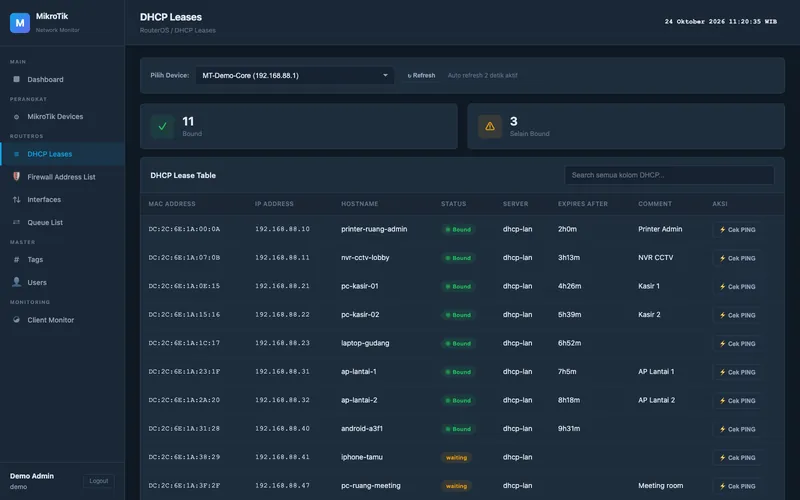Click the waiting badge for iphone-tamu
The width and height of the screenshot is (800, 500).
(x=456, y=458)
